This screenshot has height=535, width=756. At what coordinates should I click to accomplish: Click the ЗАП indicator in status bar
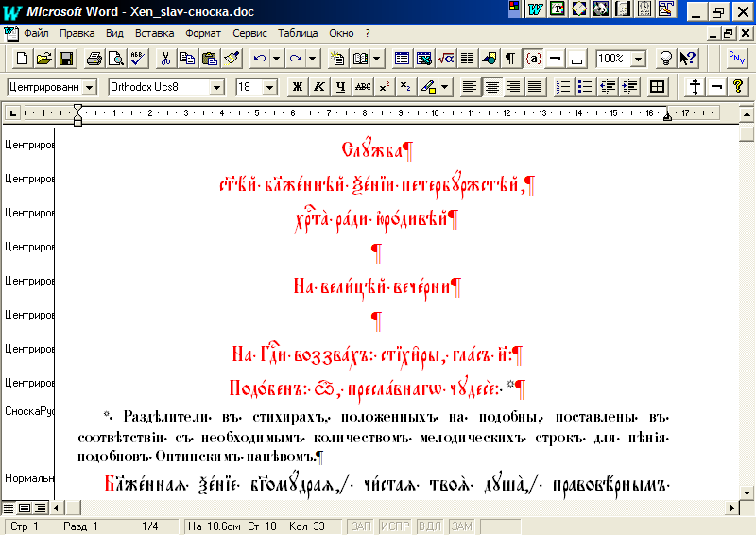[361, 526]
